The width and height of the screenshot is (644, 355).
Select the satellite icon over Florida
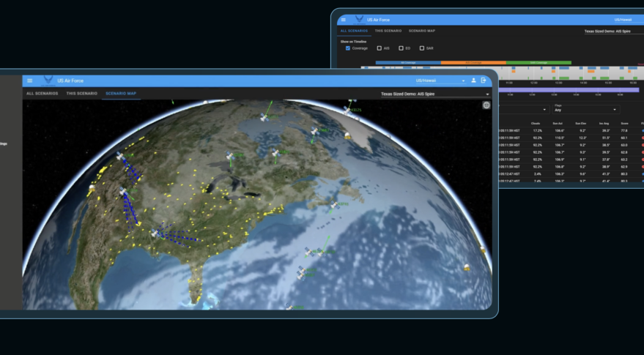click(300, 272)
